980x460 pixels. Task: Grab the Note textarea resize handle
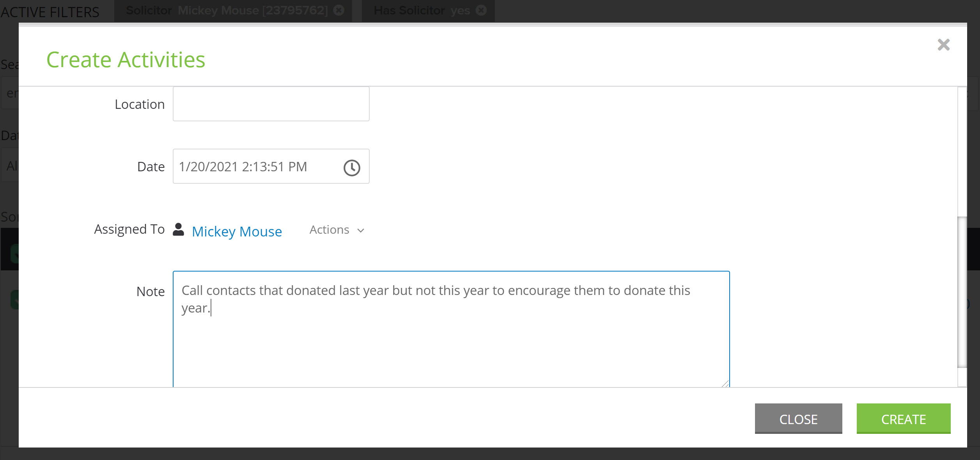(725, 383)
